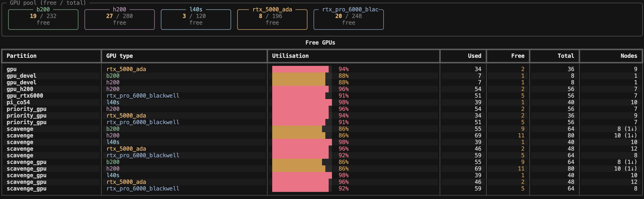Click Nodes value '8 (1↓)' in scavenge b200 row
Screen dimensions: 644x199
pyautogui.click(x=627, y=129)
